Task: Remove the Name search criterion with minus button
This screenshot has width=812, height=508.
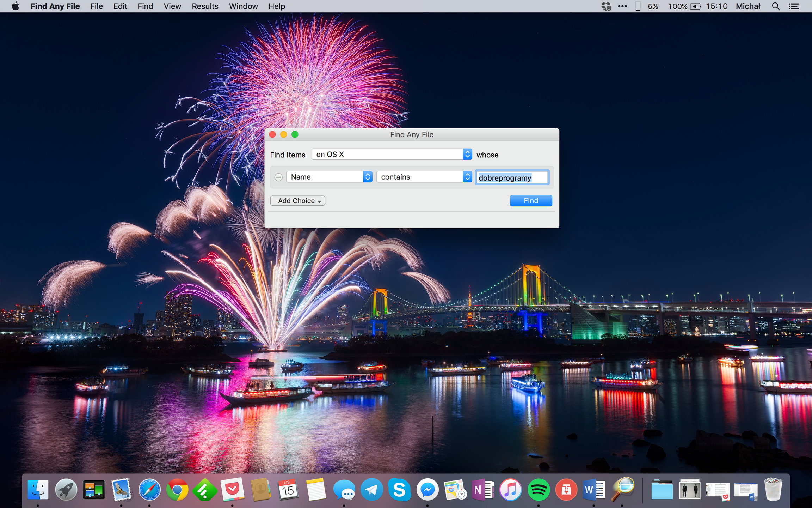Action: 278,177
